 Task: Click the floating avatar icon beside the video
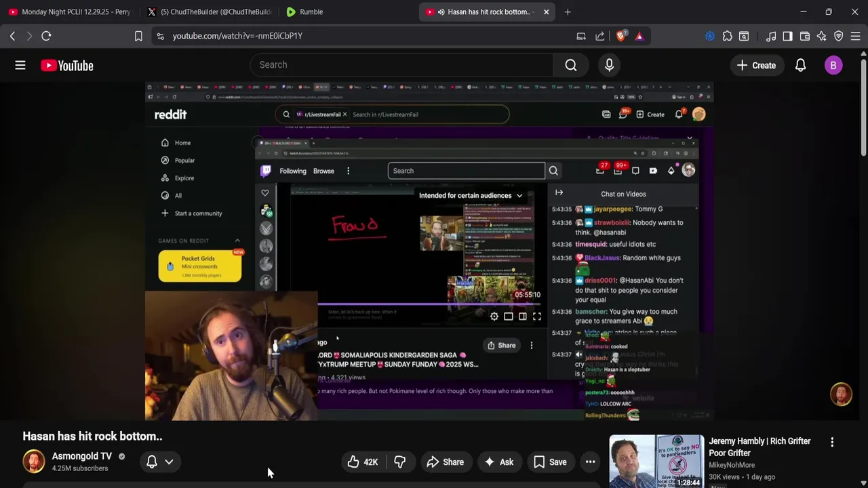(x=842, y=394)
